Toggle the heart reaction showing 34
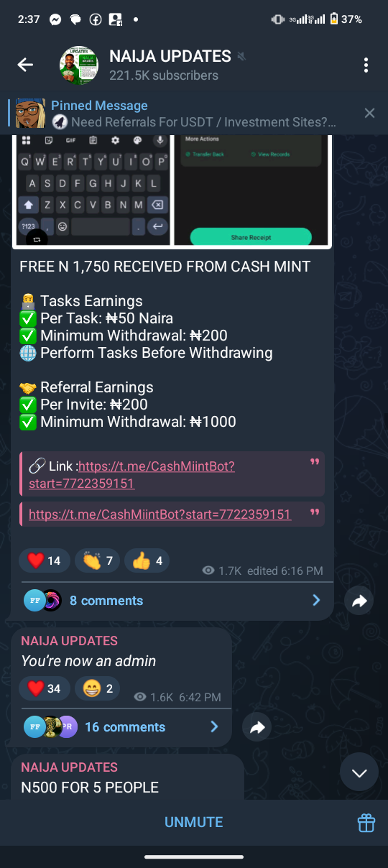This screenshot has height=868, width=388. tap(45, 688)
